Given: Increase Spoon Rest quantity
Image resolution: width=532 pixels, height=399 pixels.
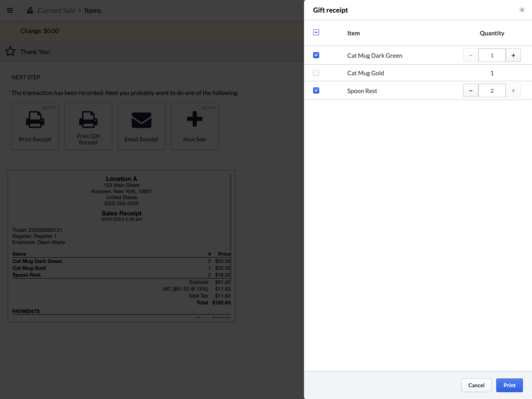Looking at the screenshot, I should click(x=513, y=91).
